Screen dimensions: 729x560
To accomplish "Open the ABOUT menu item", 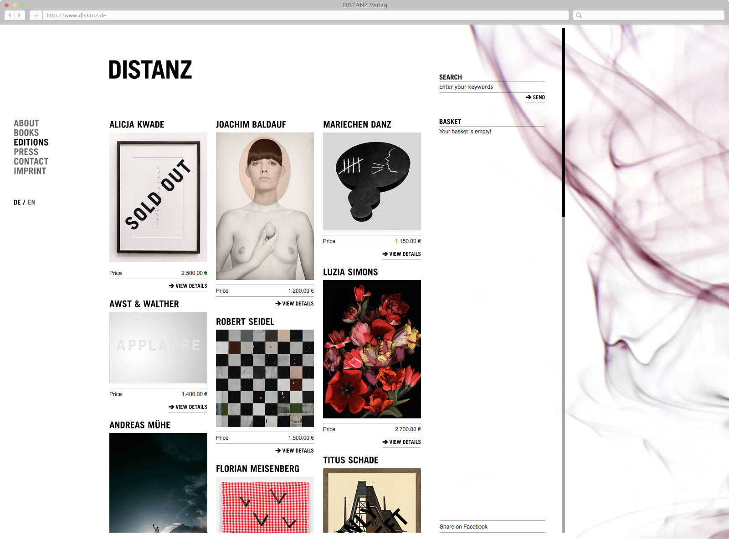I will 26,123.
